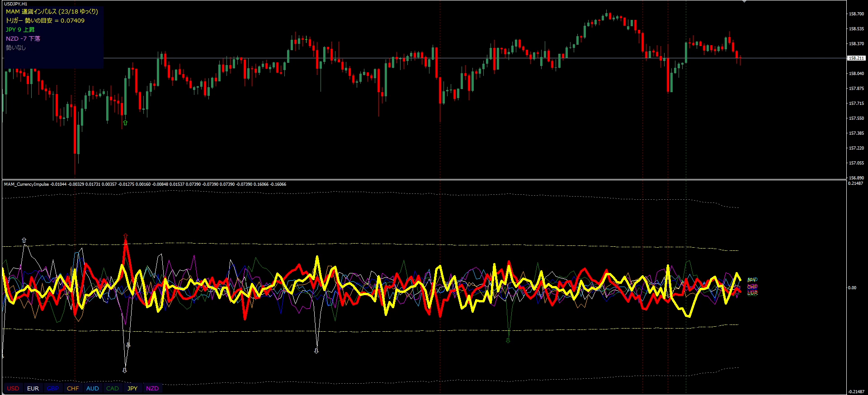
Task: Click the 156.890 price axis label
Action: click(856, 178)
